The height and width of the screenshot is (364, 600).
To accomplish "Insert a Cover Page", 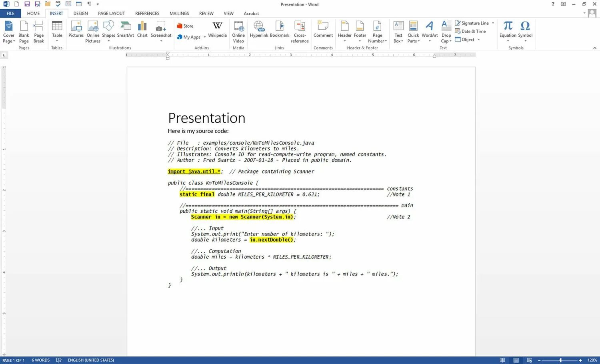I will point(8,32).
